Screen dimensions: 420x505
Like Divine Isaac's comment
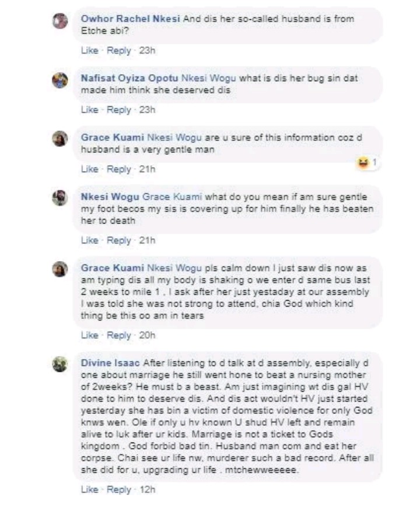[x=89, y=489]
